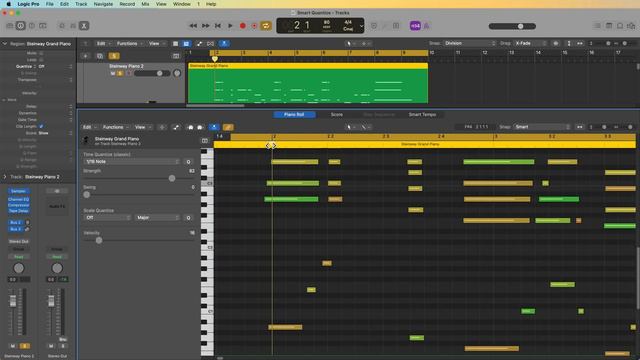
Task: Click the Capture Recording button
Action: [254, 26]
